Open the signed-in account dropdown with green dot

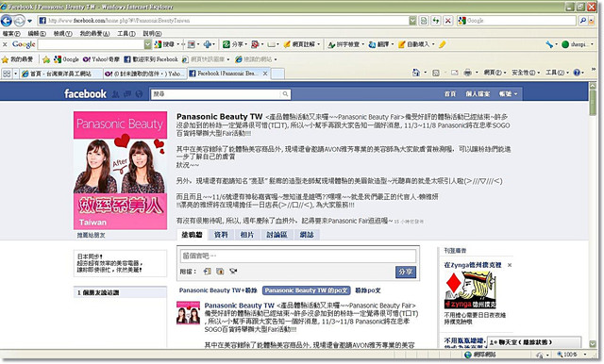(578, 44)
